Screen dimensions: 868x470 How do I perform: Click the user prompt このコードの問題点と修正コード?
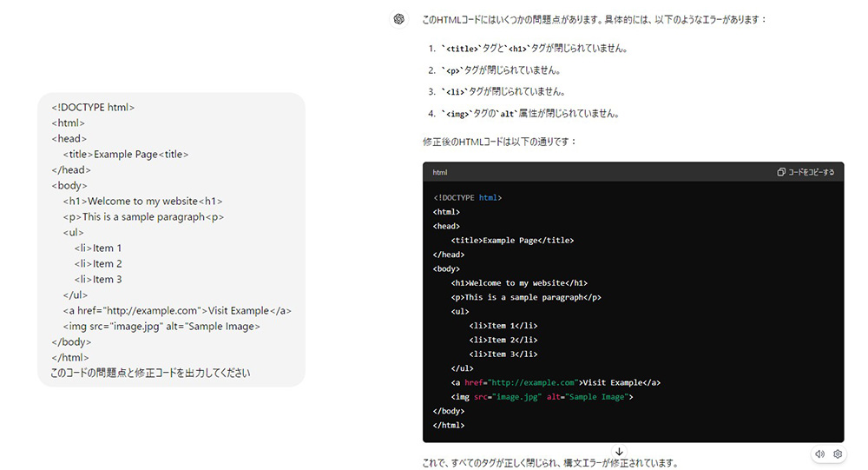[x=150, y=373]
